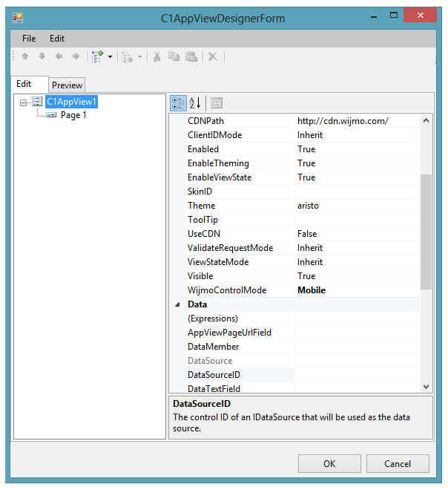Open the Add Child dropdown arrow

[x=110, y=57]
